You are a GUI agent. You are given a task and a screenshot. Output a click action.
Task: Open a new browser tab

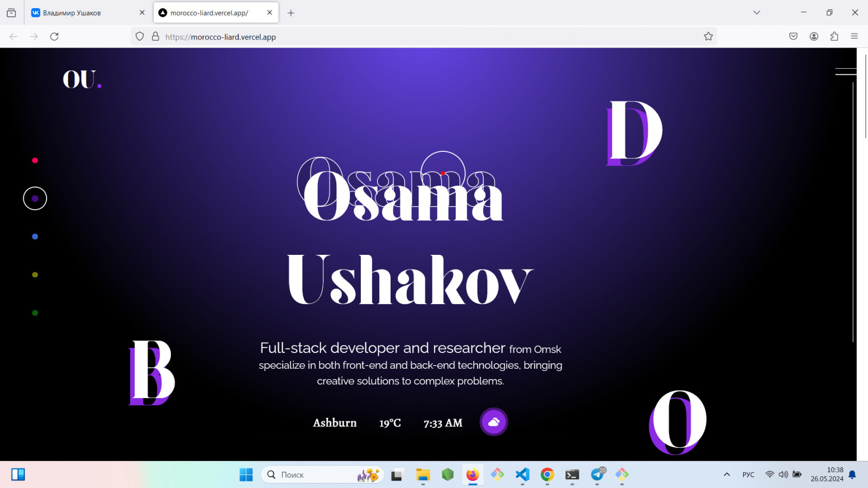pyautogui.click(x=291, y=12)
